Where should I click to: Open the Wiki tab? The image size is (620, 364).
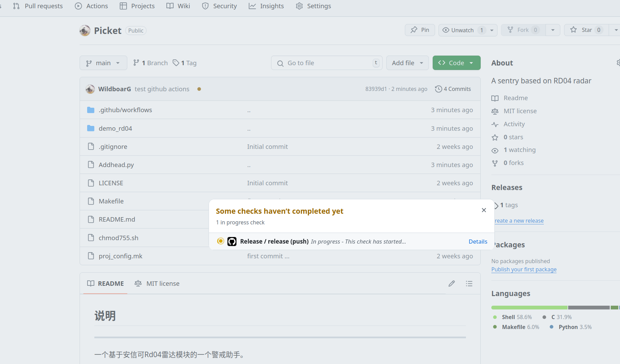[x=178, y=6]
